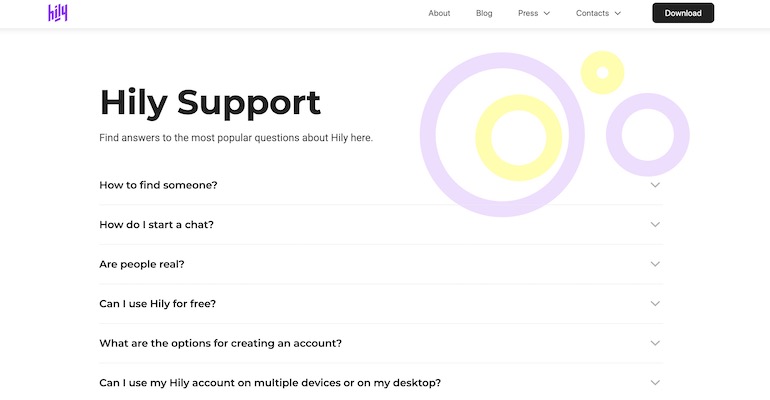770x400 pixels.
Task: Expand the "How to find someone?" question
Action: tap(158, 185)
